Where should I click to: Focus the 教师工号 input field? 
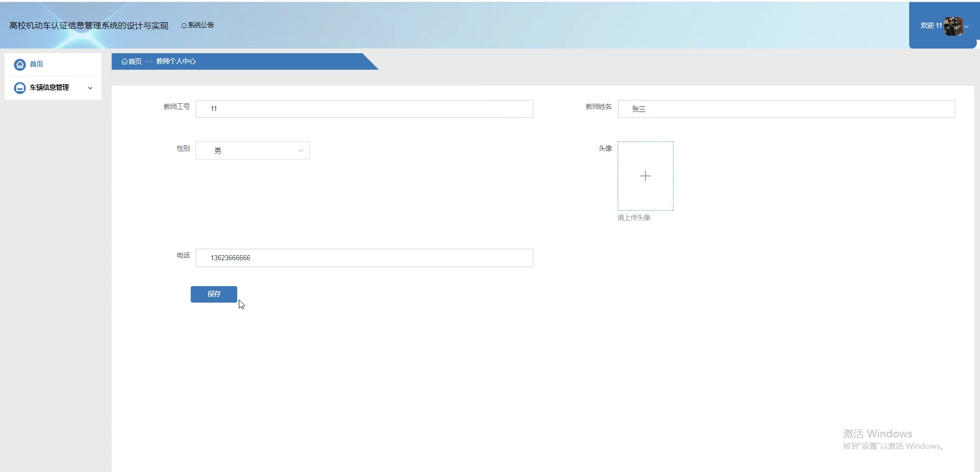[x=364, y=109]
